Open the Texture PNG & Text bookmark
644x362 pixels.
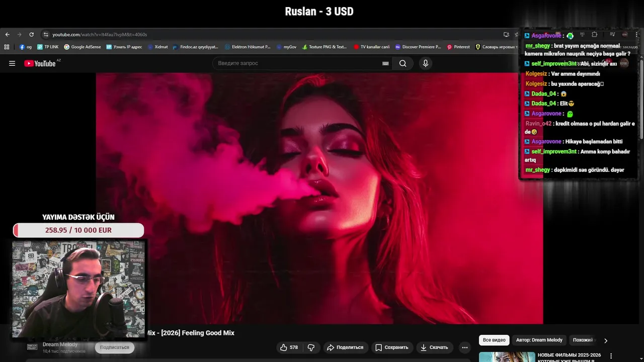click(325, 47)
